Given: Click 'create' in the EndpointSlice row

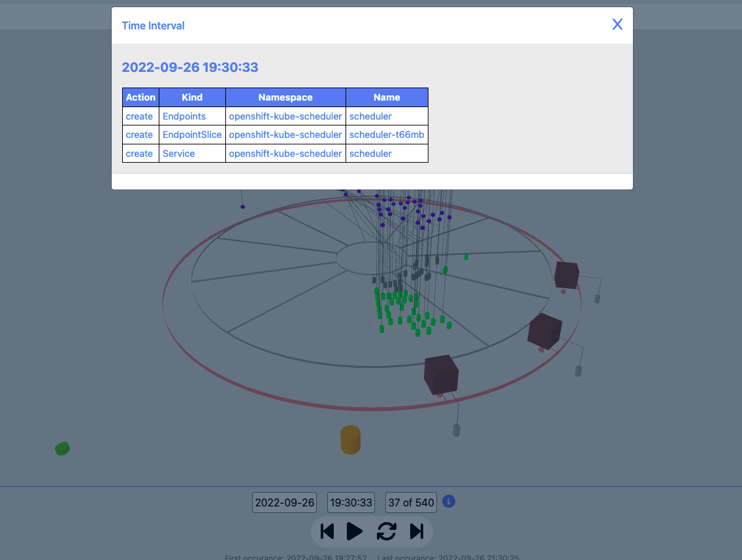Looking at the screenshot, I should coord(139,135).
